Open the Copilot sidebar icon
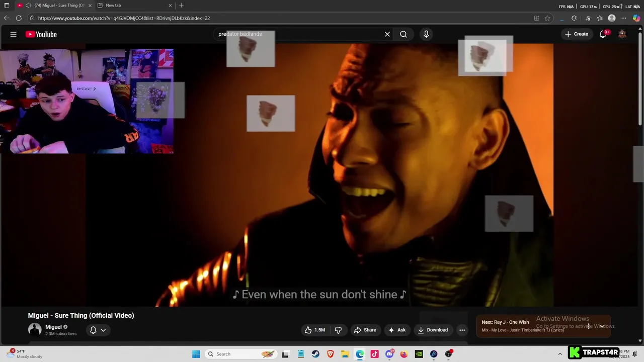644x362 pixels. point(636,18)
